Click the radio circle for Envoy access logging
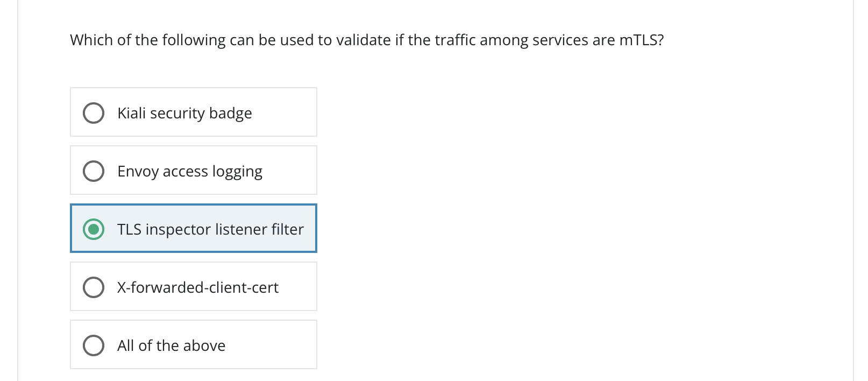Image resolution: width=868 pixels, height=381 pixels. [x=94, y=171]
